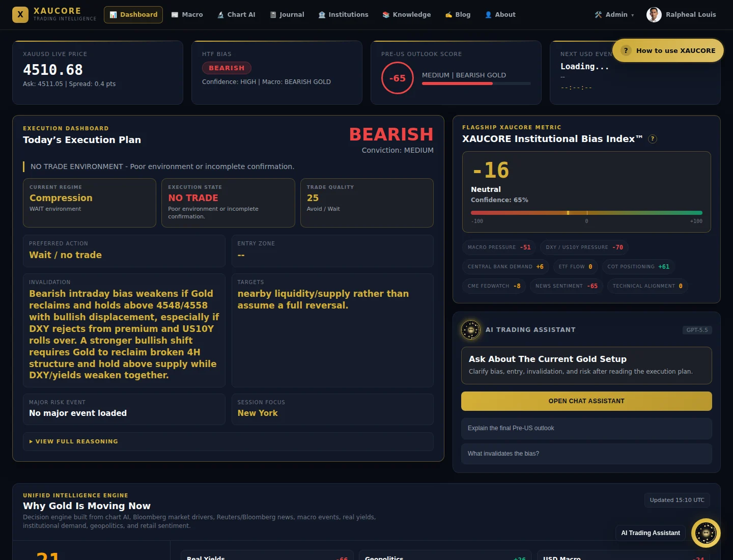Open the Journal section
This screenshot has height=560, width=733.
point(287,15)
